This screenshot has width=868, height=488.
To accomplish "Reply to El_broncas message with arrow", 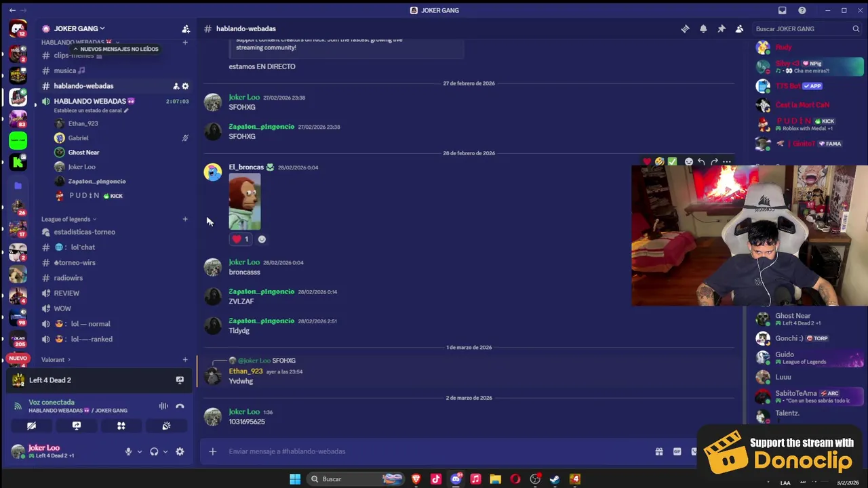I will pyautogui.click(x=701, y=162).
